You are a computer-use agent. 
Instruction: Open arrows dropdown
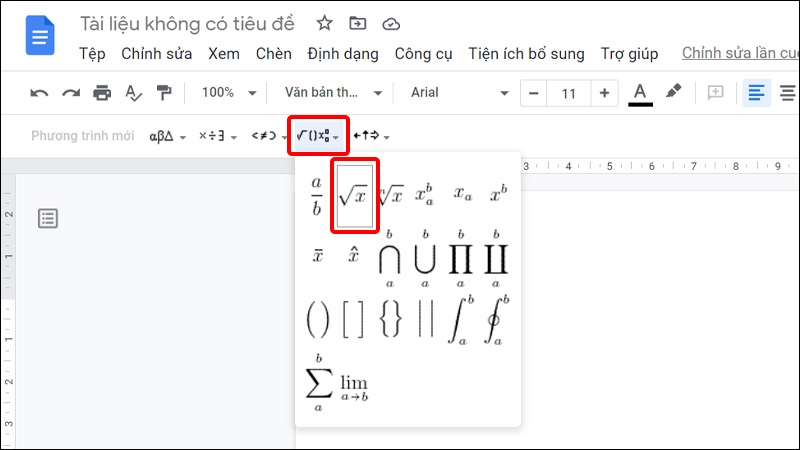pos(371,136)
